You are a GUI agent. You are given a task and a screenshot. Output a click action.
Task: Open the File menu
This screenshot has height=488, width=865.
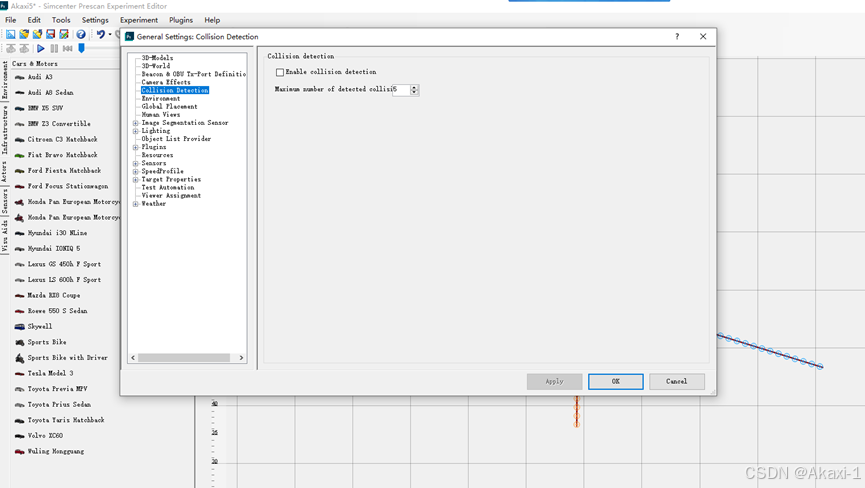point(10,20)
